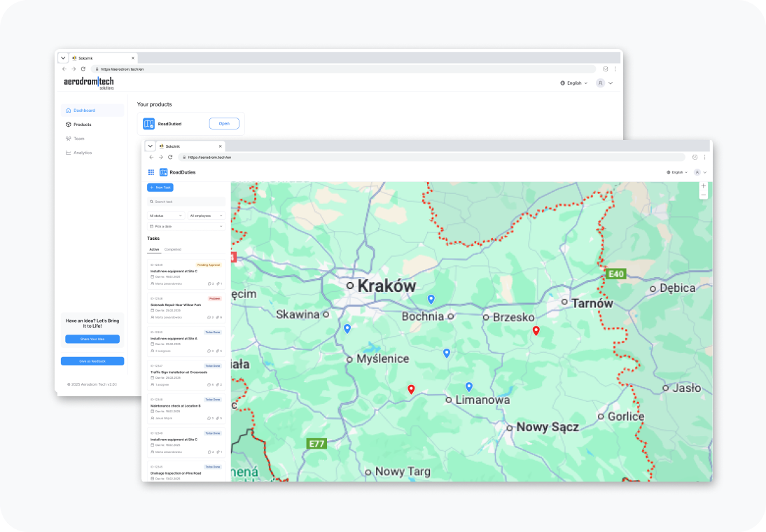Viewport: 766px width, 532px height.
Task: Zoom in the map with plus button
Action: tap(704, 186)
